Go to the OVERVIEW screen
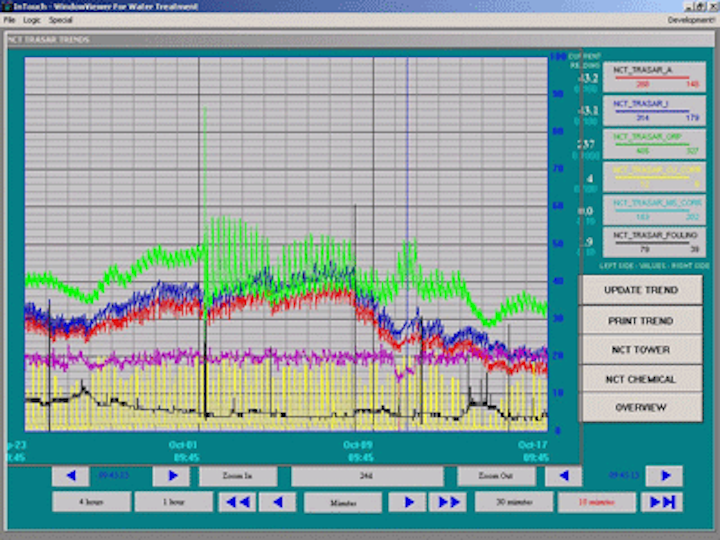Image resolution: width=720 pixels, height=540 pixels. 641,407
